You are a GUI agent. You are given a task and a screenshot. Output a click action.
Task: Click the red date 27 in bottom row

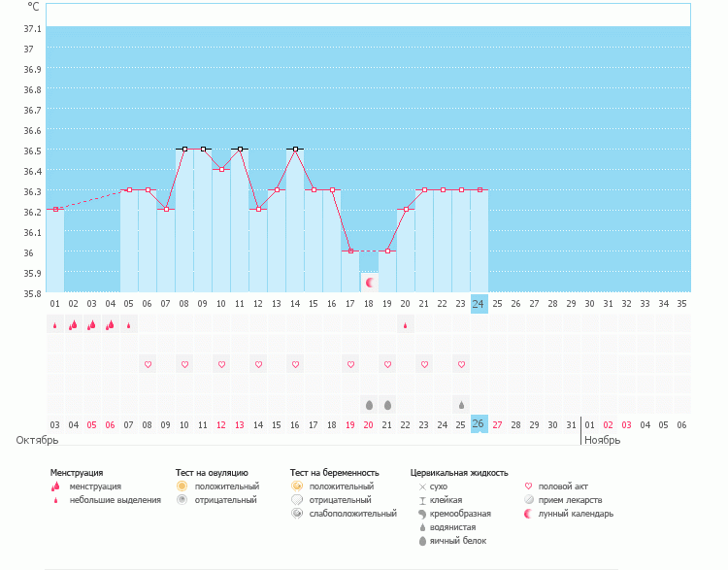coord(498,424)
